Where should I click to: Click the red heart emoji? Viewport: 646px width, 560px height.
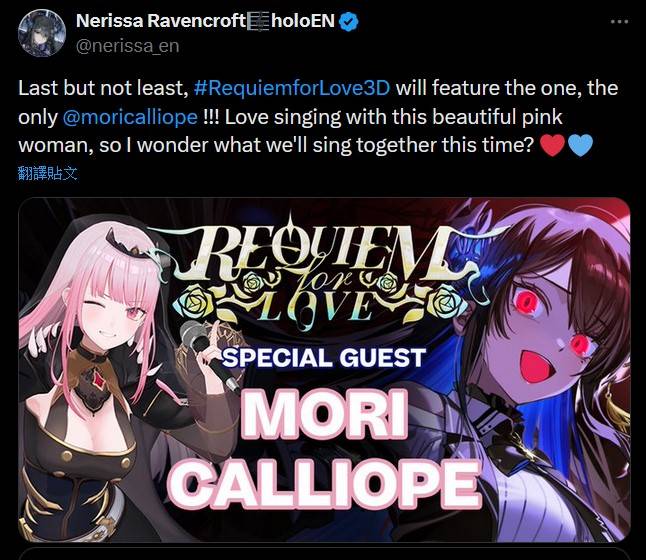[x=552, y=145]
